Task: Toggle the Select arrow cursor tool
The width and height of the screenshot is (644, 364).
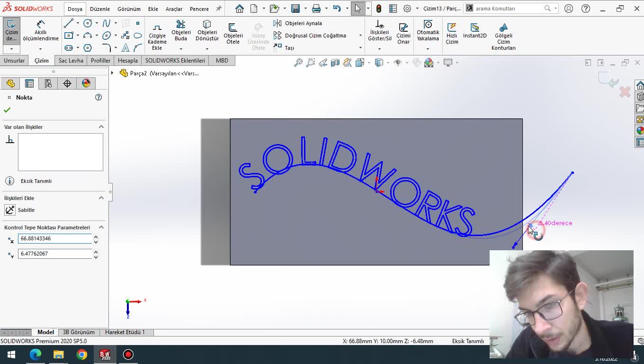Action: pyautogui.click(x=358, y=9)
